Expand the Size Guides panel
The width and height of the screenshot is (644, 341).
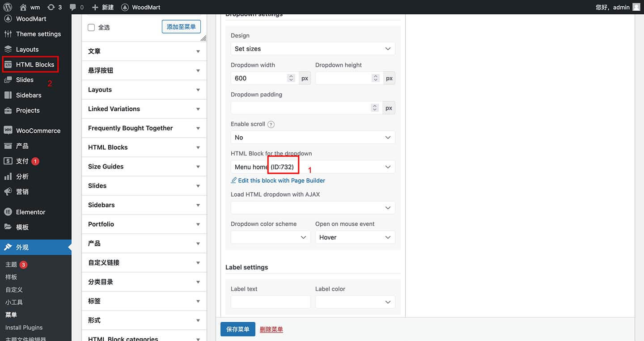[144, 167]
